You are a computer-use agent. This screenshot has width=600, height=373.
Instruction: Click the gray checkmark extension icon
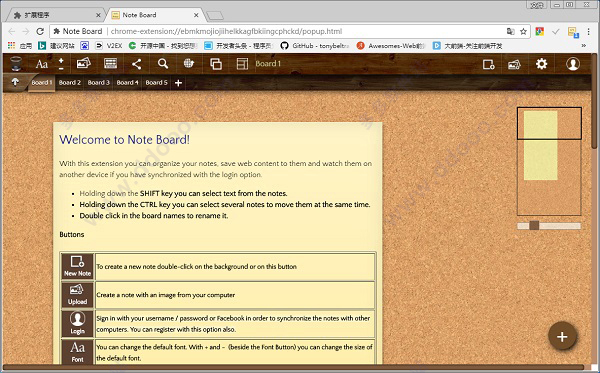click(556, 31)
